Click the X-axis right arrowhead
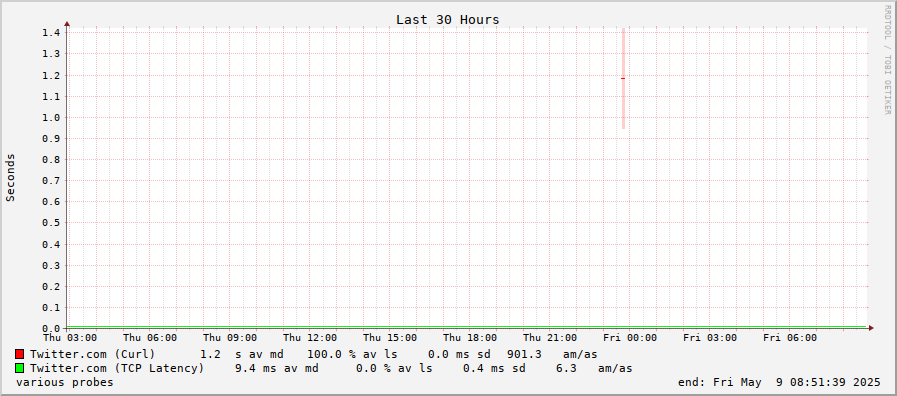Image resolution: width=897 pixels, height=396 pixels. [871, 328]
